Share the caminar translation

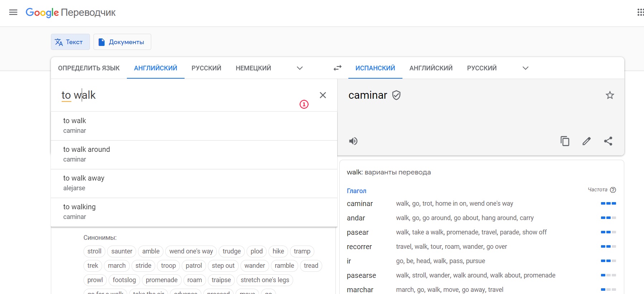coord(608,141)
